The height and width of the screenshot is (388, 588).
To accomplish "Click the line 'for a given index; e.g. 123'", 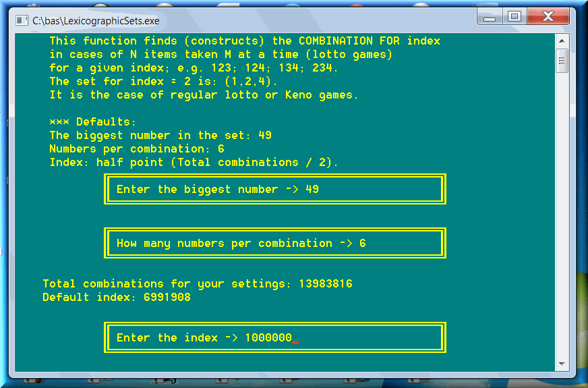I will [194, 68].
